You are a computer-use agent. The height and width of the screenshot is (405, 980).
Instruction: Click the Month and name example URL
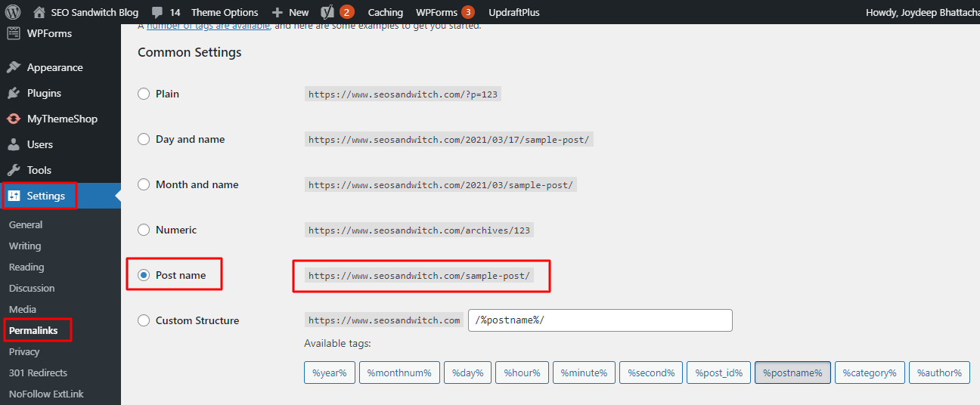click(x=441, y=185)
